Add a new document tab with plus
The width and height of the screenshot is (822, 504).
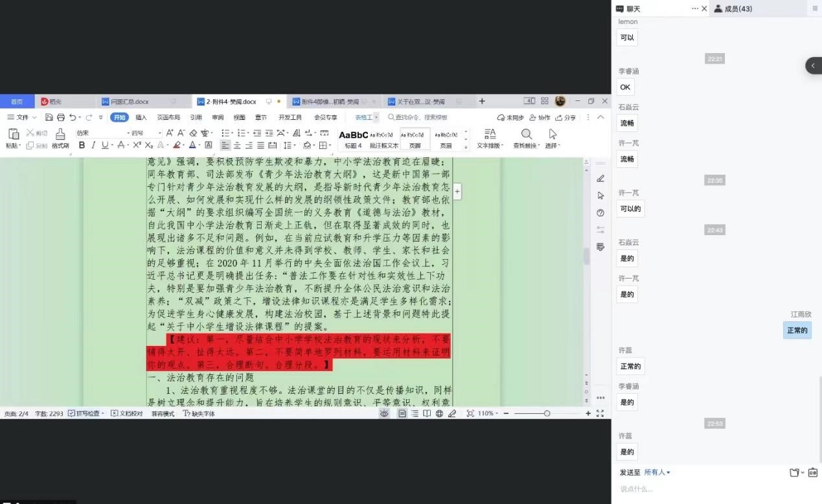tap(482, 101)
